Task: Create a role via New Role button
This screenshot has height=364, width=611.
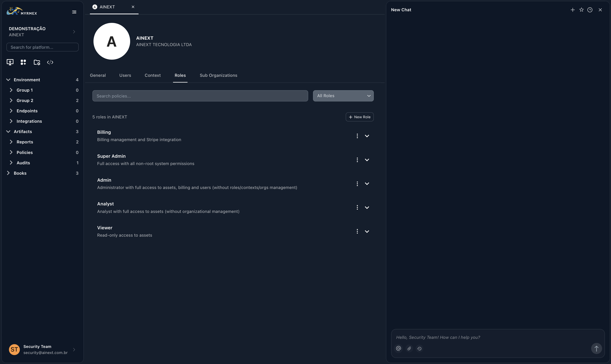Action: (359, 117)
